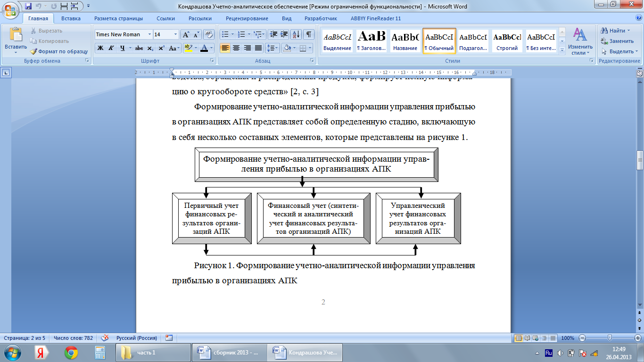Apply yellow text highlight color
The height and width of the screenshot is (362, 644).
point(188,48)
